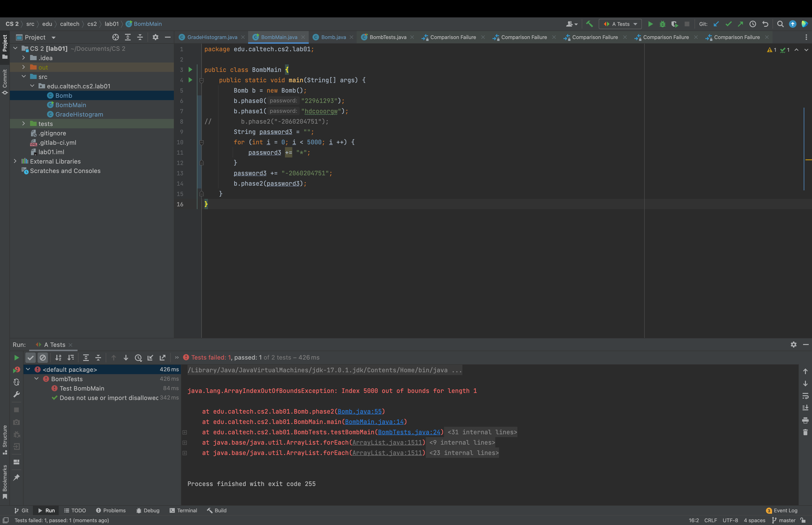The image size is (812, 525).
Task: Click the BombMain.java:14 stack trace link
Action: pyautogui.click(x=374, y=422)
